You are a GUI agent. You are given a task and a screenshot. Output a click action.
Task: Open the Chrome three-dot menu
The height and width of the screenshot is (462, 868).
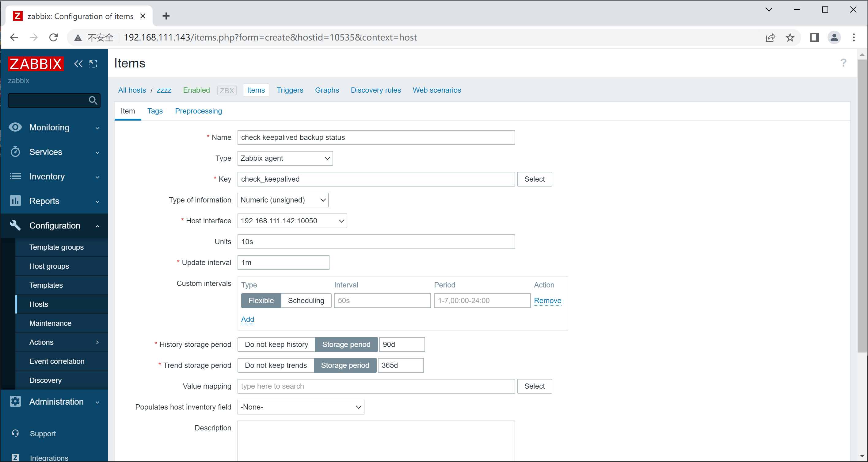pos(854,37)
